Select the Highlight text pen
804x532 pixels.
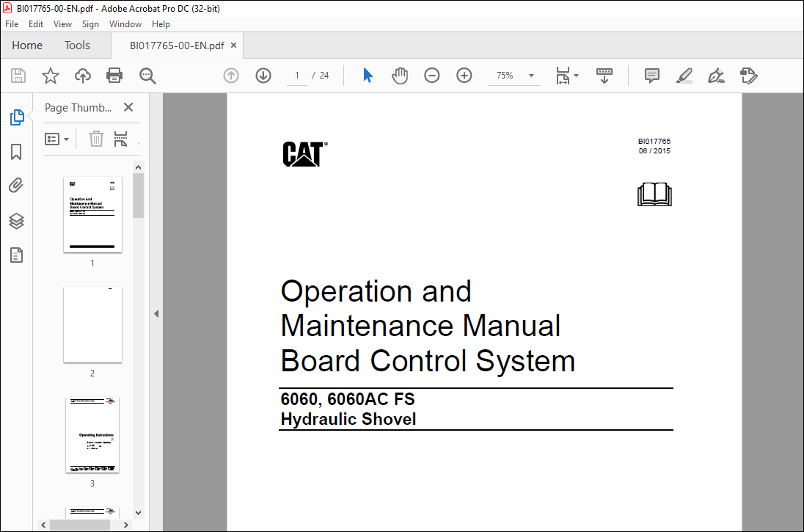pyautogui.click(x=684, y=76)
